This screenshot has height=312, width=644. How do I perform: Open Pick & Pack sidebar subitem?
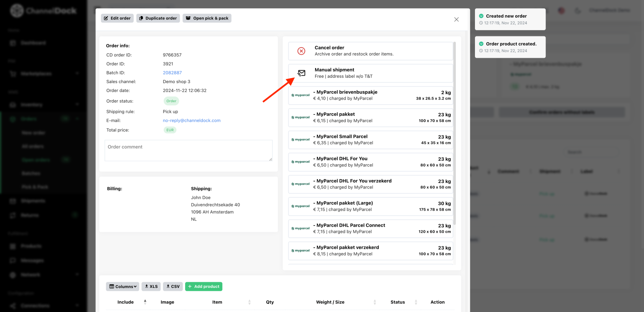click(x=35, y=187)
